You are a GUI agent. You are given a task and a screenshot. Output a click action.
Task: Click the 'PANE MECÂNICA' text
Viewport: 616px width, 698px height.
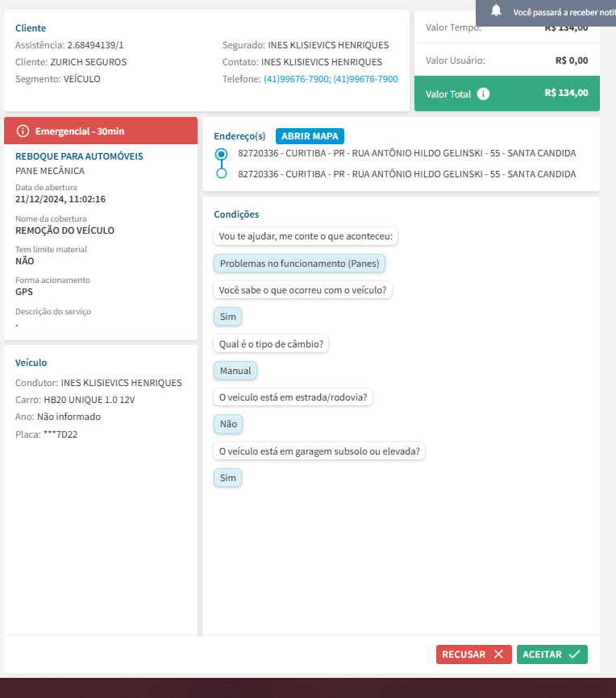click(x=50, y=171)
